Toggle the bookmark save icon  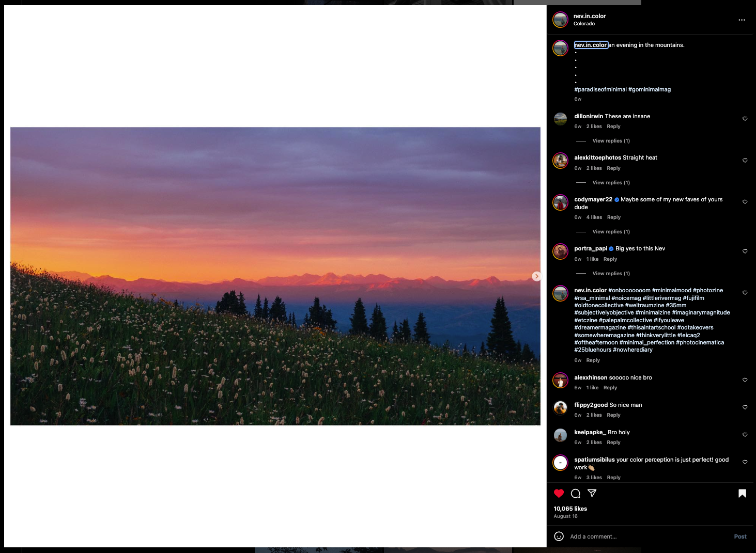(x=742, y=494)
